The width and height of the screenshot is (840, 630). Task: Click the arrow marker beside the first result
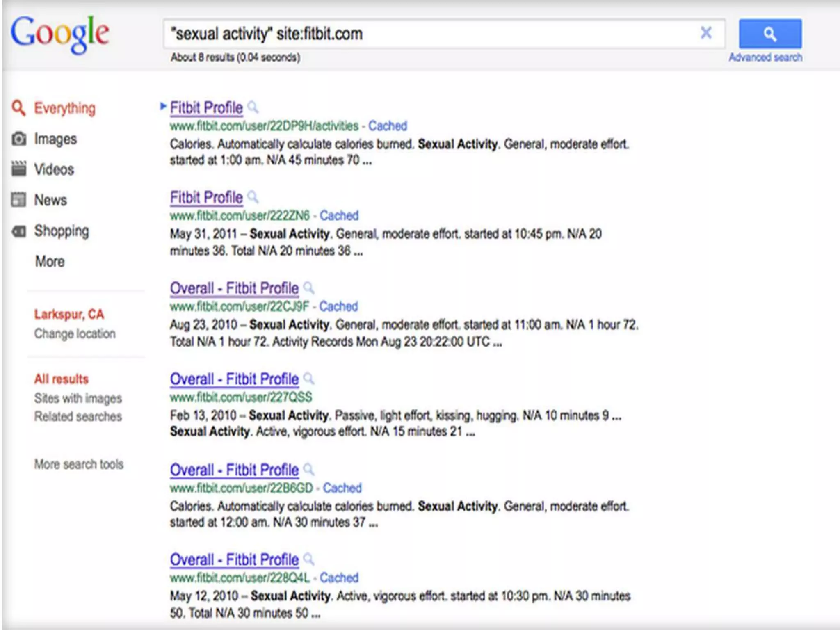tap(163, 106)
